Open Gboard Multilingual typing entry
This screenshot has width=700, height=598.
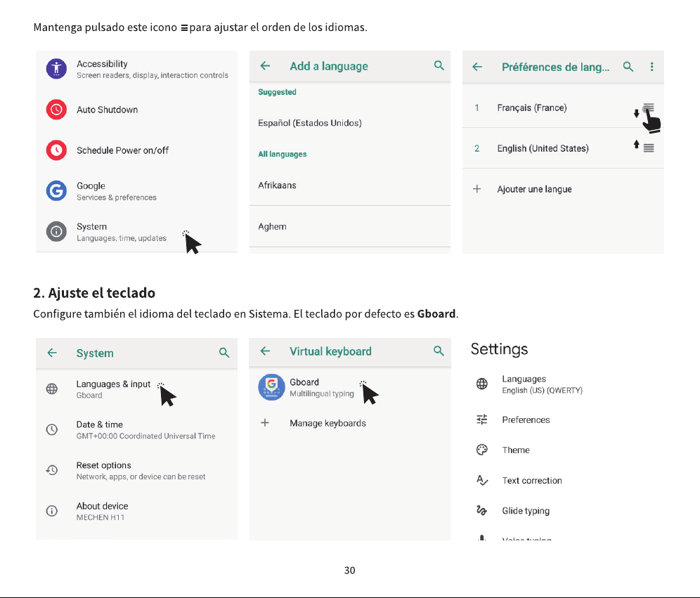(x=350, y=387)
